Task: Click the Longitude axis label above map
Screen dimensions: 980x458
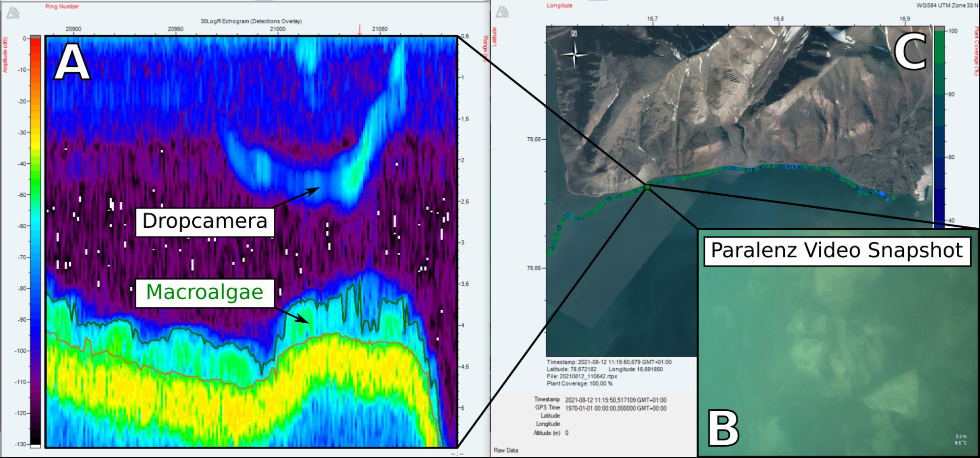Action: [560, 5]
